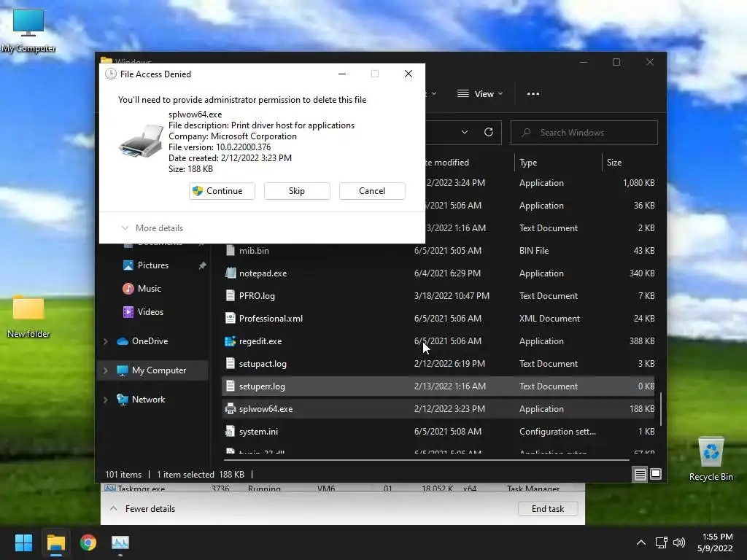
Task: Click the XML Document type cell
Action: tap(549, 319)
